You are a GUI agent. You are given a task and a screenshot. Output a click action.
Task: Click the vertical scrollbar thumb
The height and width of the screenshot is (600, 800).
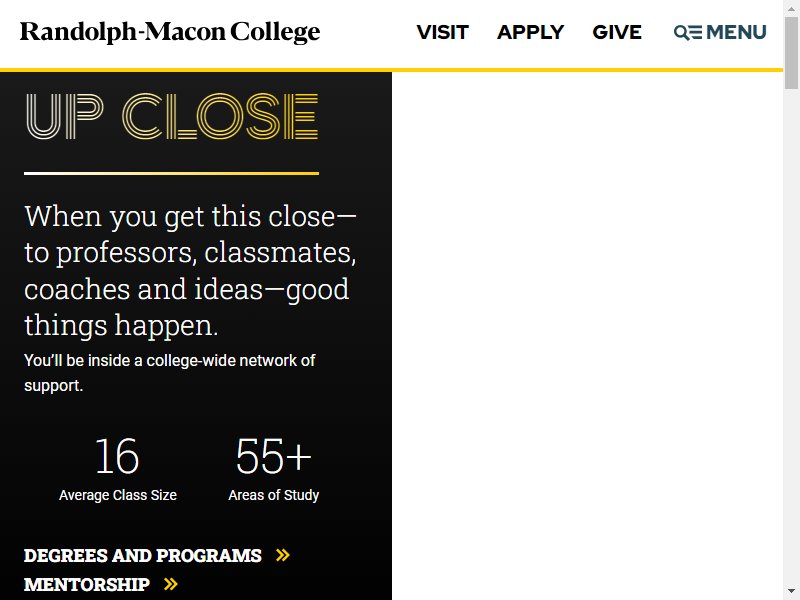click(791, 53)
